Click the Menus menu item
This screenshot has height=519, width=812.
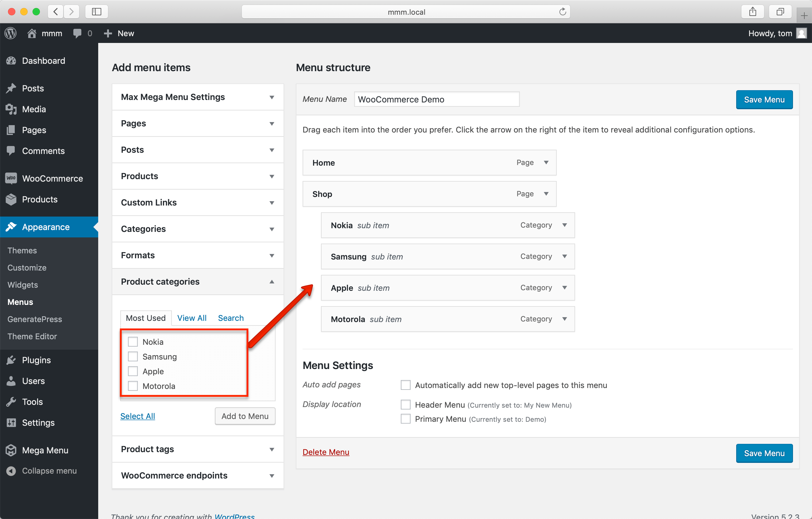coord(20,302)
